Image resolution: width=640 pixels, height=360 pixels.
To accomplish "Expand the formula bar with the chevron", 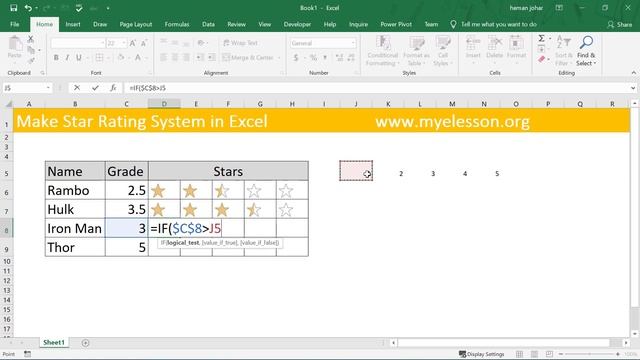I will click(633, 88).
